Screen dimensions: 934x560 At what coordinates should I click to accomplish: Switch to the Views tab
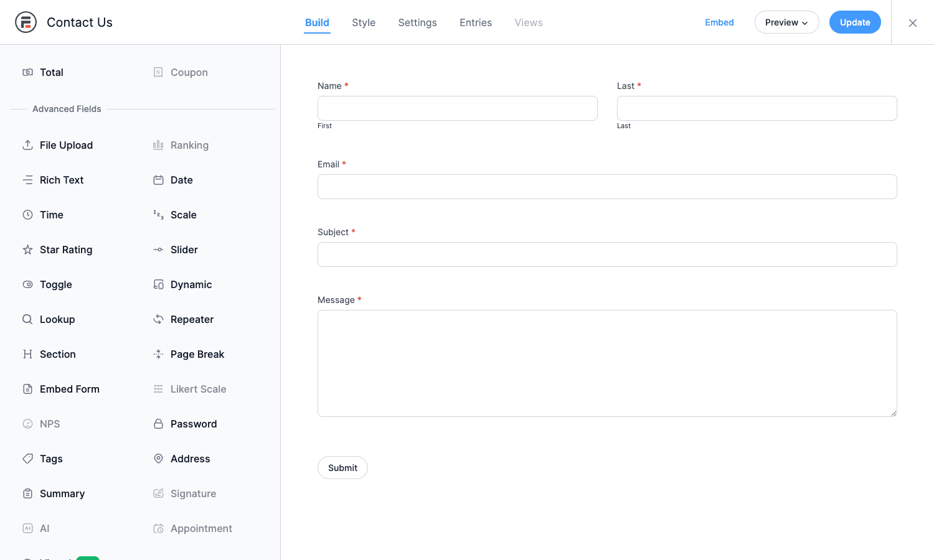529,22
